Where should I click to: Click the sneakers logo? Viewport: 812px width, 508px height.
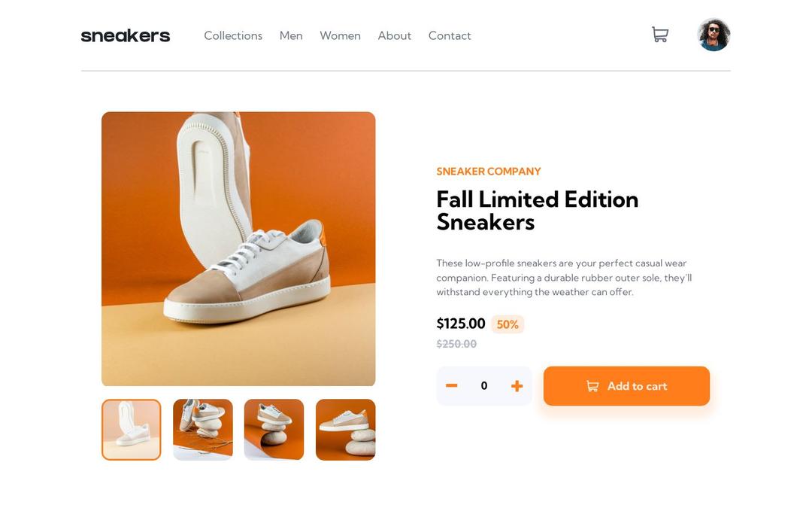[126, 36]
